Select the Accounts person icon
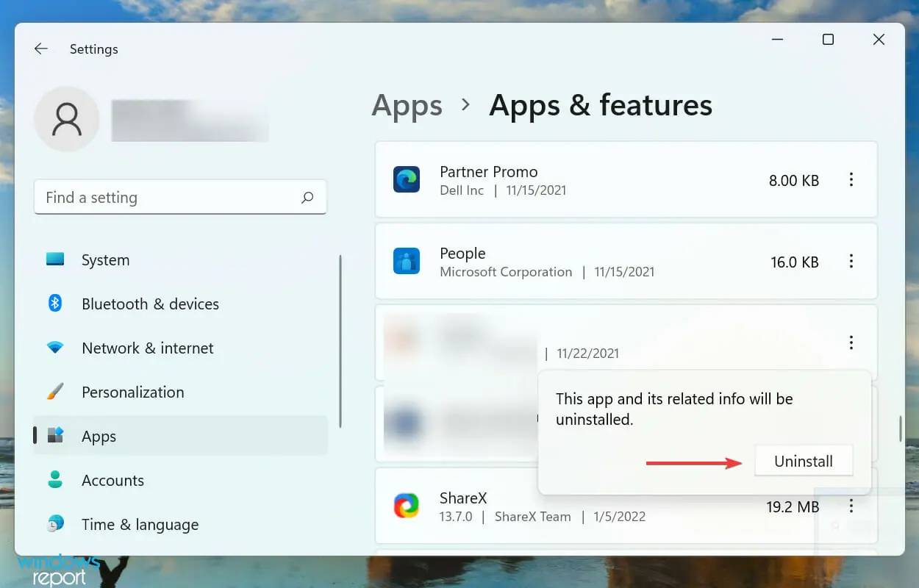Viewport: 919px width, 588px height. pyautogui.click(x=55, y=480)
